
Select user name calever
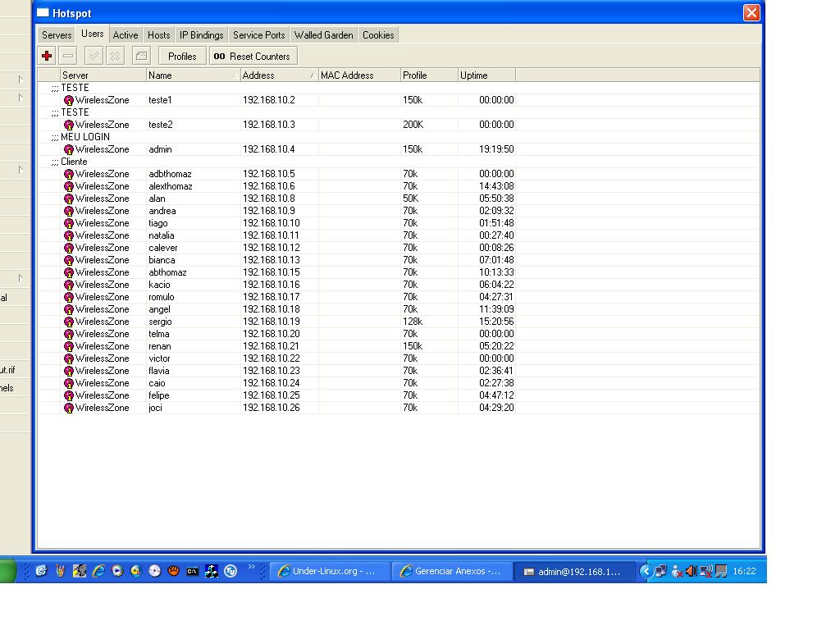coord(163,248)
